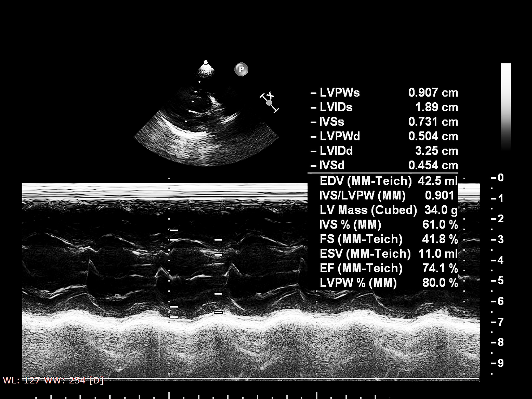Click the IVS/LVPW (MM) 0.901 ratio
This screenshot has height=399, width=532.
click(x=387, y=196)
